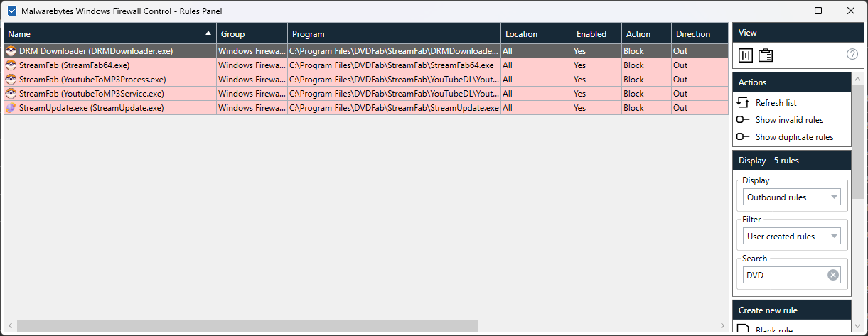This screenshot has width=868, height=336.
Task: Click the StreamUpdate.exe rule's icon
Action: (x=11, y=108)
